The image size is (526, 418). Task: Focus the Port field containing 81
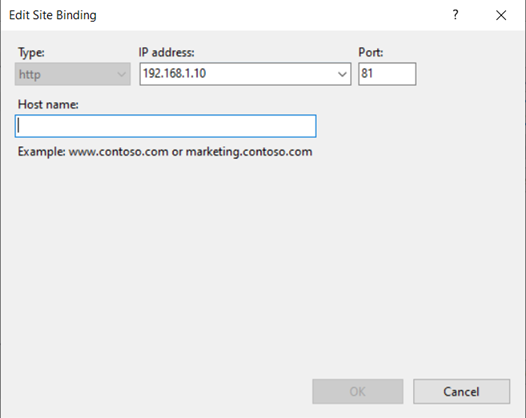pos(387,74)
